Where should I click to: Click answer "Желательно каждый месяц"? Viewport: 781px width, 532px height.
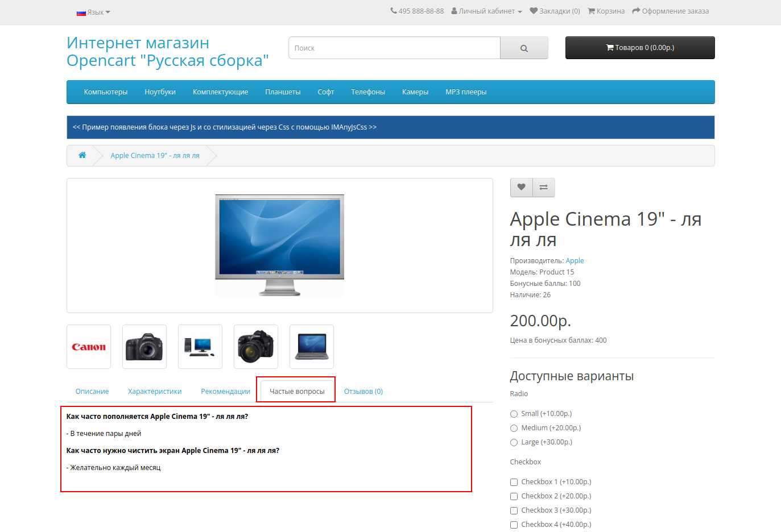click(113, 468)
